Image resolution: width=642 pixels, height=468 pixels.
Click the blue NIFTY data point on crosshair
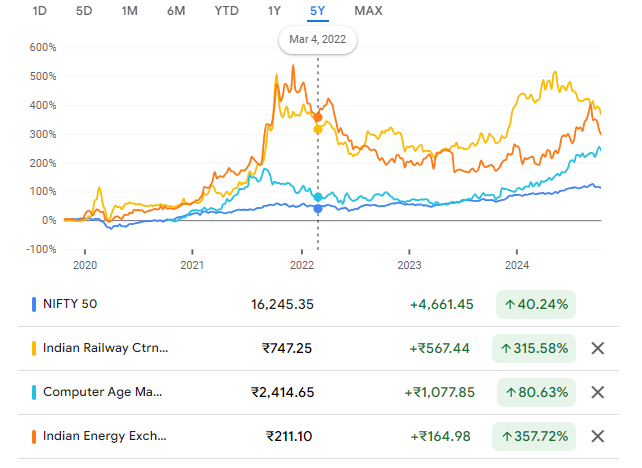coord(318,209)
